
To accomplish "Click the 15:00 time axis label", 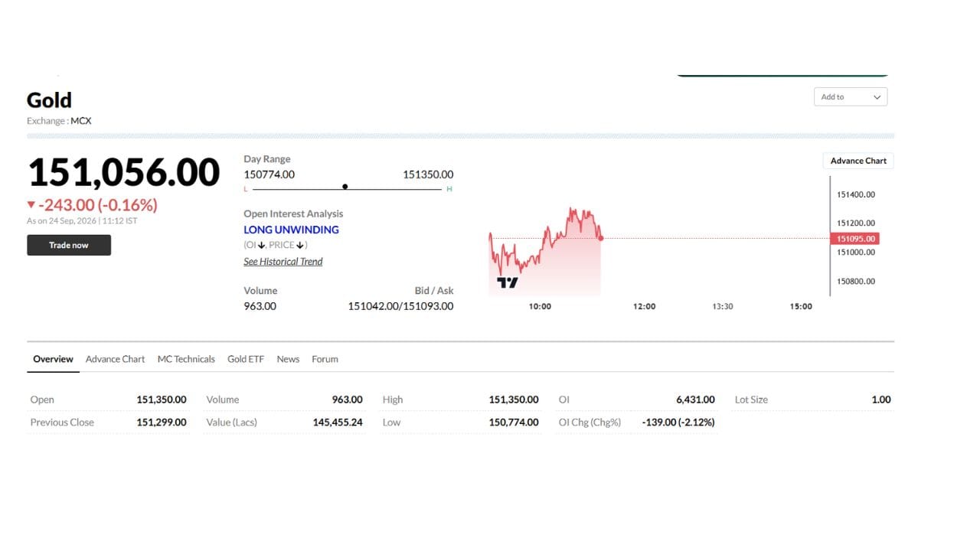I will click(801, 307).
